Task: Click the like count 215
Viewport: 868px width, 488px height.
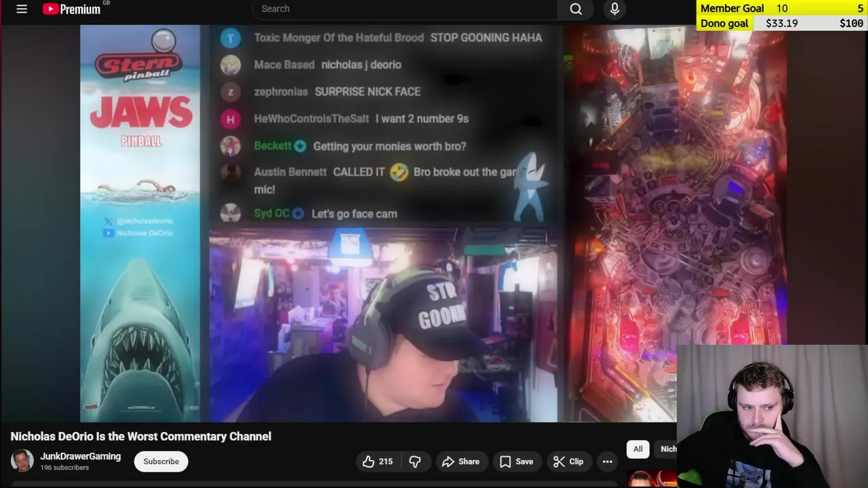Action: point(386,462)
